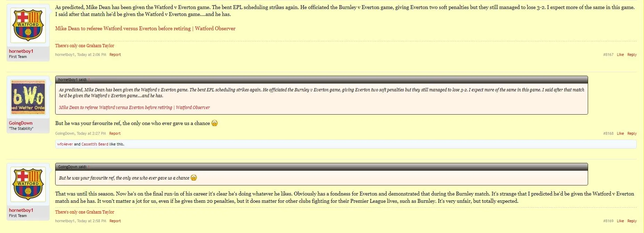This screenshot has height=233, width=644.
Task: Report hornetboy1's 2:06 PM post
Action: [115, 55]
